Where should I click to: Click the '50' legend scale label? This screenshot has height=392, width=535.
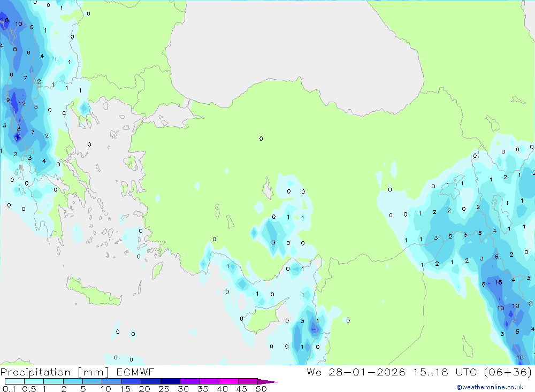coord(261,389)
